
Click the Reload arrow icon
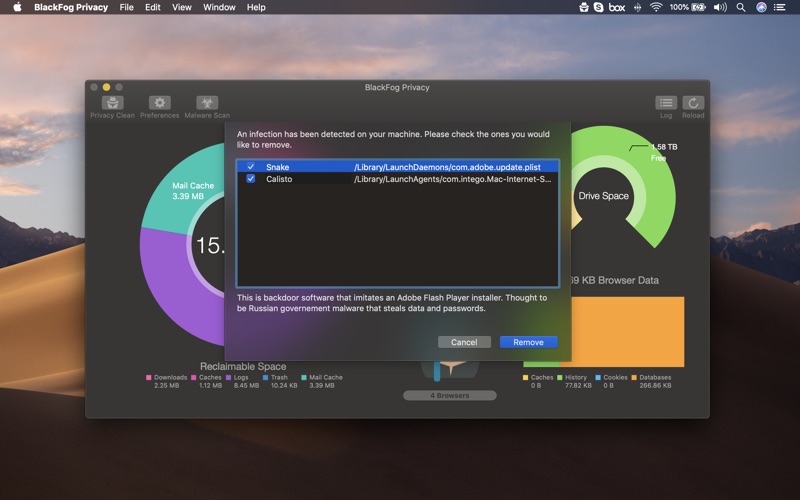click(693, 103)
